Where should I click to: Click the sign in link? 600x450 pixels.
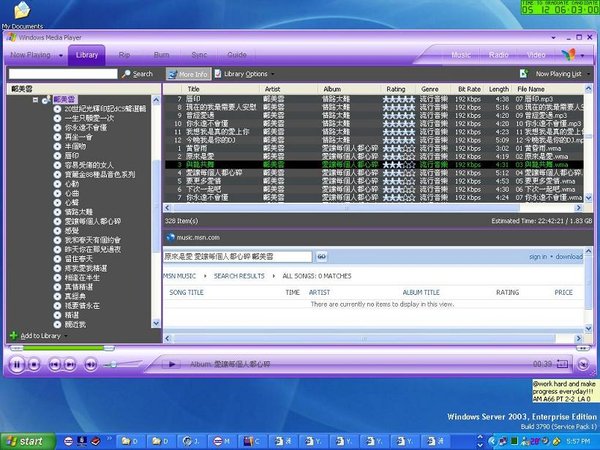point(538,257)
